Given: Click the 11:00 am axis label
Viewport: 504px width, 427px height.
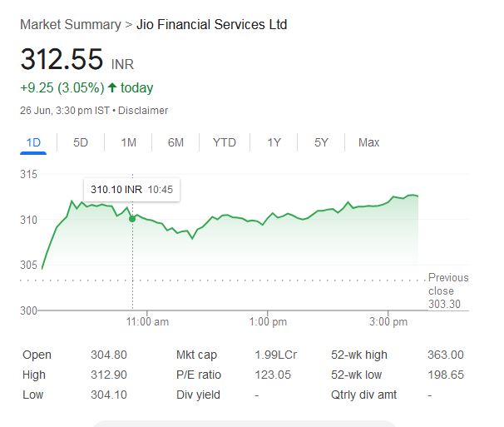Looking at the screenshot, I should click(x=149, y=321).
